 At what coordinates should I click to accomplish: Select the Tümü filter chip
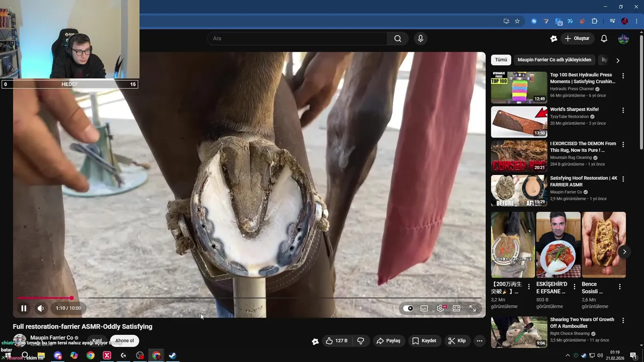(501, 60)
